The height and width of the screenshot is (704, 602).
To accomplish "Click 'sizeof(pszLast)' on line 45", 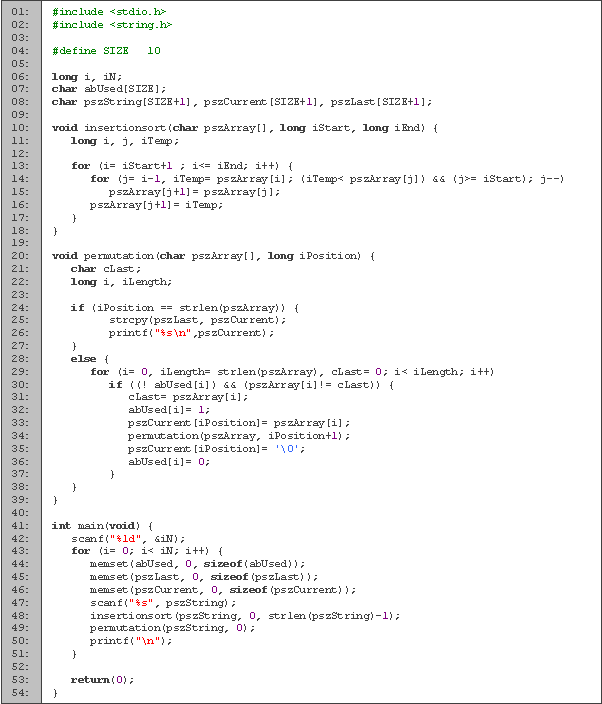I will pos(261,577).
